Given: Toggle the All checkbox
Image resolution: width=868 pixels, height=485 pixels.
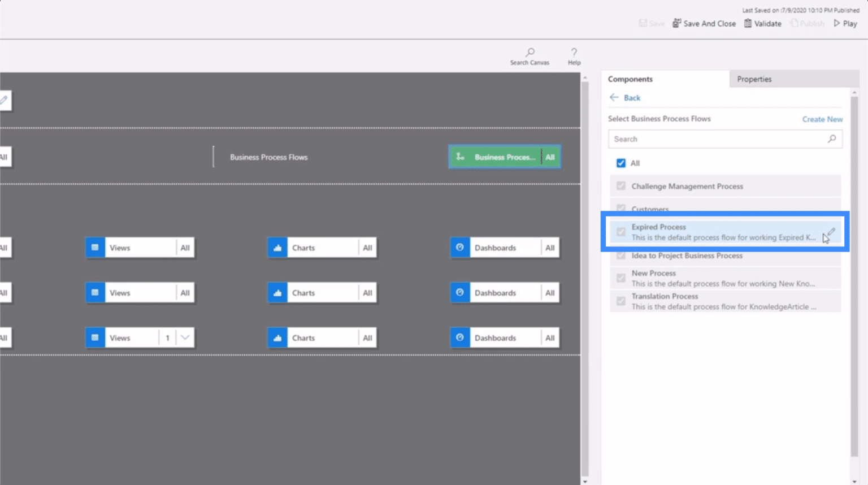Looking at the screenshot, I should [621, 163].
